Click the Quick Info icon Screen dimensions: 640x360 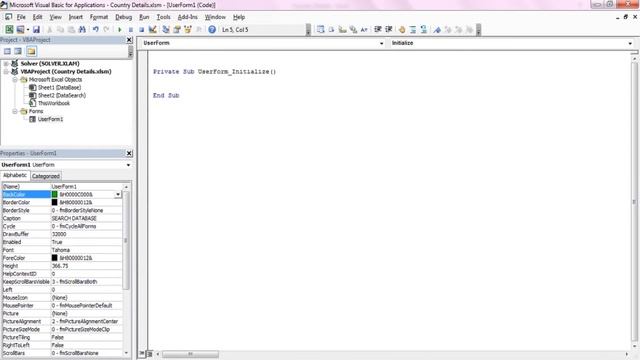[342, 29]
